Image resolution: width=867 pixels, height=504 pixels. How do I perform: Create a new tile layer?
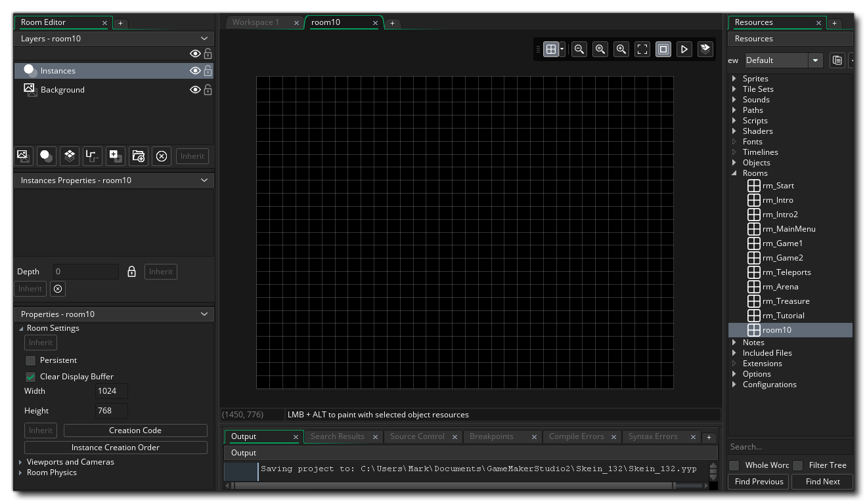[x=70, y=156]
